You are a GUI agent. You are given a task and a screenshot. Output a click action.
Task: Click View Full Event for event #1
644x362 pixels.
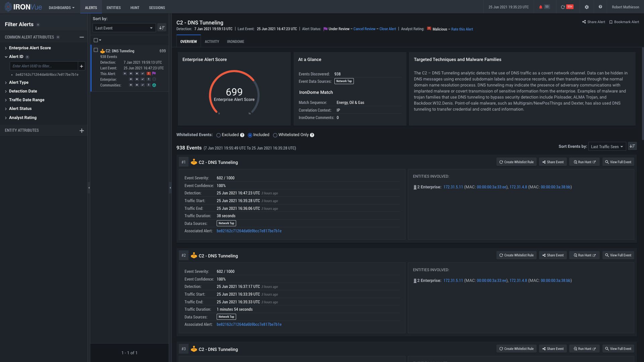coord(618,162)
